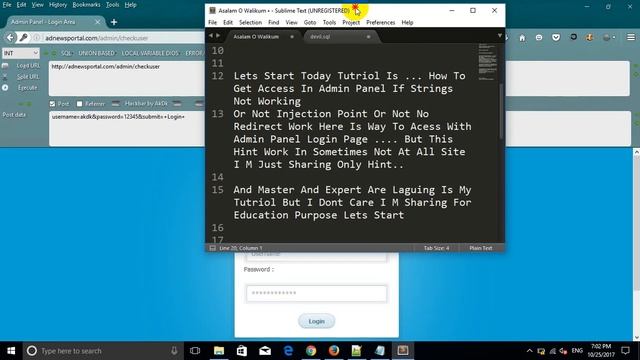Check the Referrer checkbox in HackBar
Screen dimensions: 640x360
point(80,104)
